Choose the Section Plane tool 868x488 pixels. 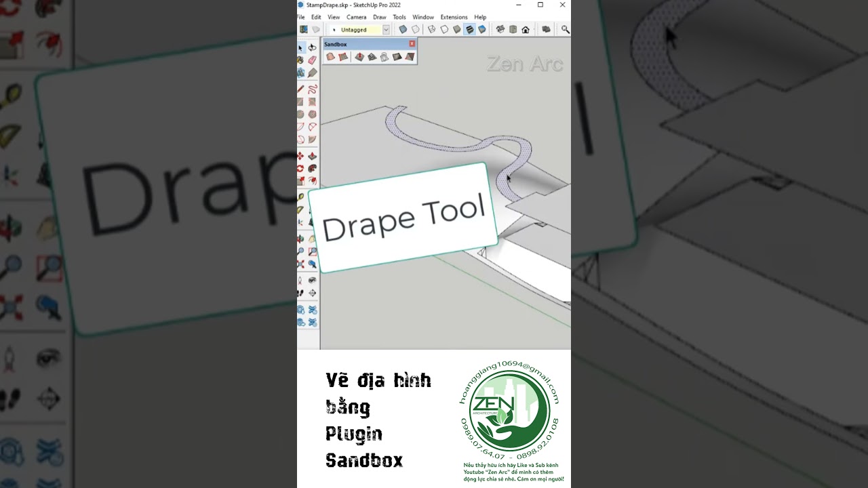click(312, 293)
